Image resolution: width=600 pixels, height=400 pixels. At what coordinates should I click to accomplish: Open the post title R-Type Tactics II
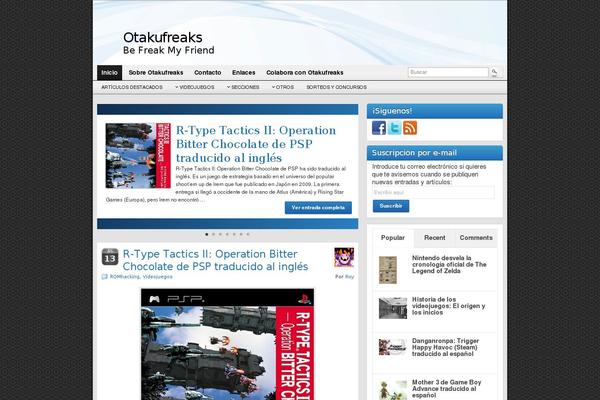tap(215, 260)
